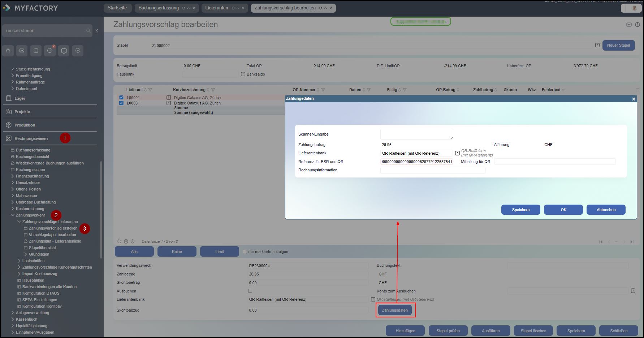Click OK in the Zahlungsdaten dialog
The width and height of the screenshot is (644, 338).
(563, 210)
